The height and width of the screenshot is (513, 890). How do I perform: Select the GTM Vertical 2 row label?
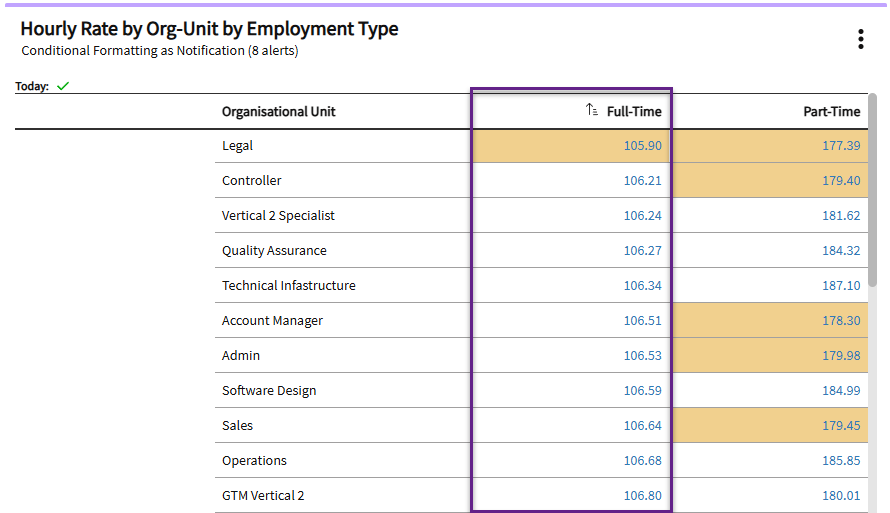[263, 495]
